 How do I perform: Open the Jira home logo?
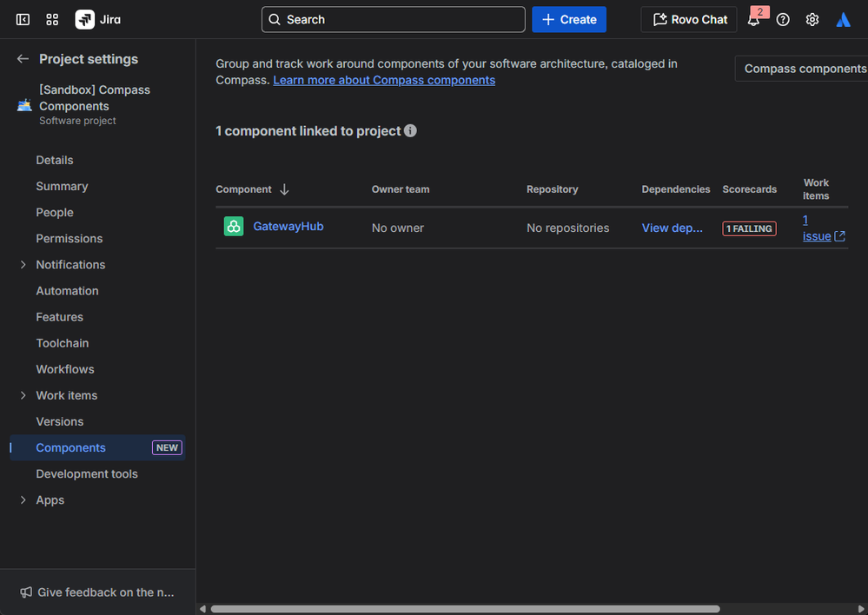pos(98,19)
